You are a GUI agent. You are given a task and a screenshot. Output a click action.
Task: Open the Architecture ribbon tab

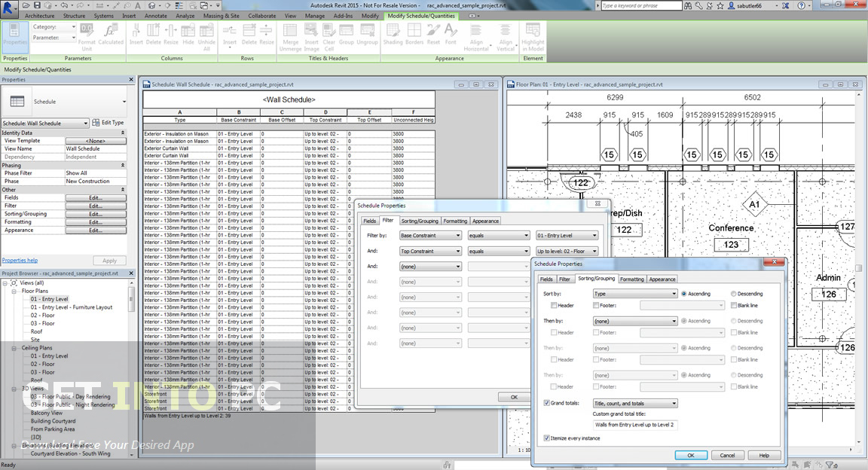(x=39, y=16)
